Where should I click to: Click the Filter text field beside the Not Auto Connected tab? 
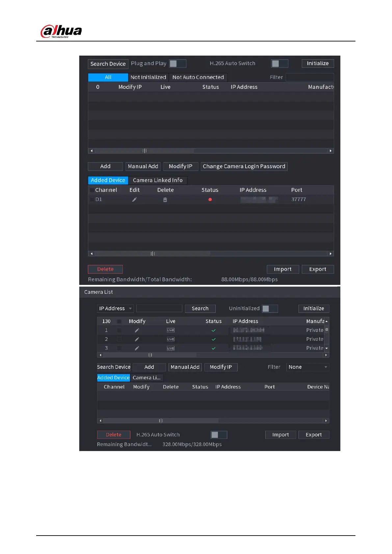310,77
